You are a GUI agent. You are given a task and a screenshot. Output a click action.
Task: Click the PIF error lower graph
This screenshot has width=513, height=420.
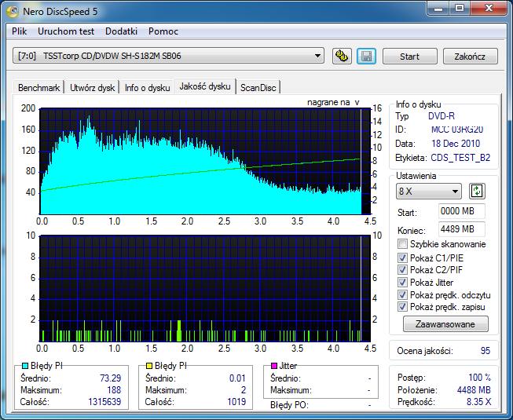coord(205,288)
